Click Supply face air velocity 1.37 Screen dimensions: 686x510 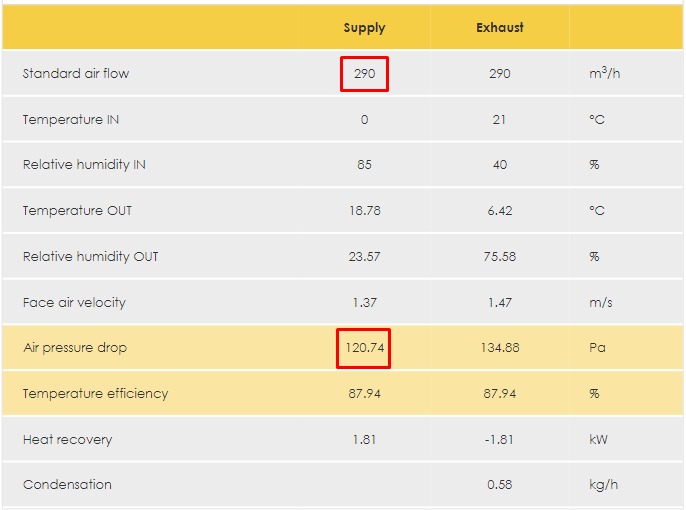point(364,303)
